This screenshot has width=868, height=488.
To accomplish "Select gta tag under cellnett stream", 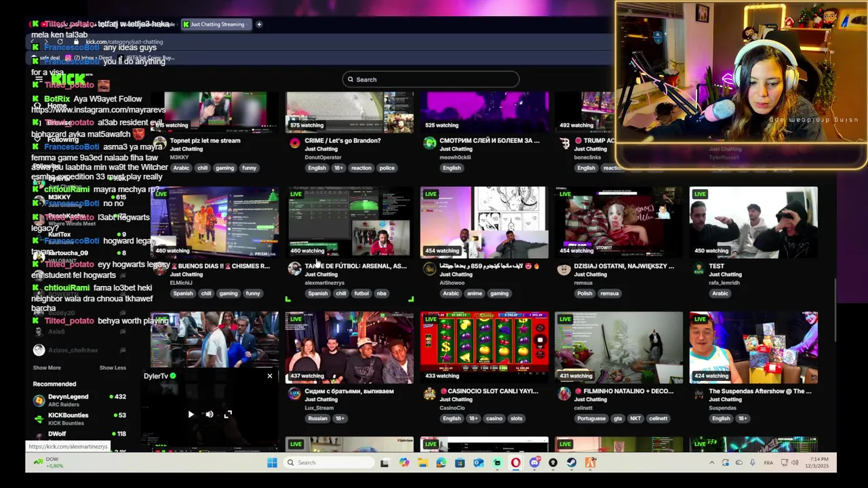I will point(618,418).
